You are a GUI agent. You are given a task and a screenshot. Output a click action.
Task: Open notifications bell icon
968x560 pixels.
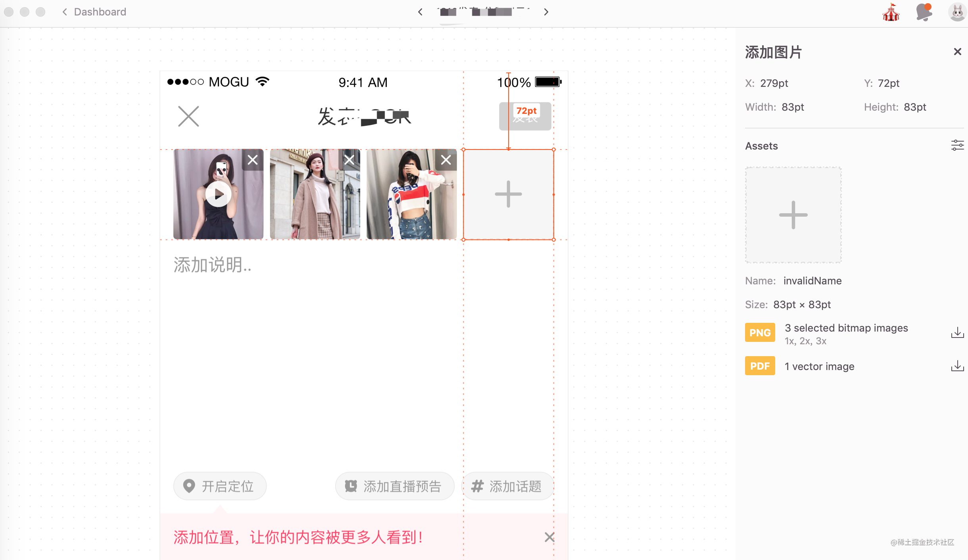click(x=924, y=12)
